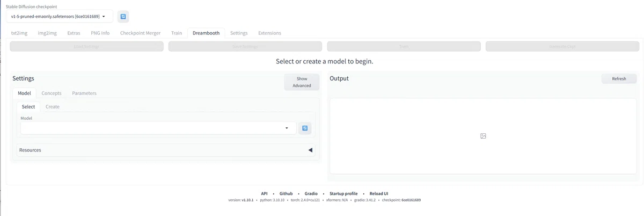Viewport: 644px width, 216px height.
Task: Refresh the Dreambooth model list icon
Action: coord(305,128)
